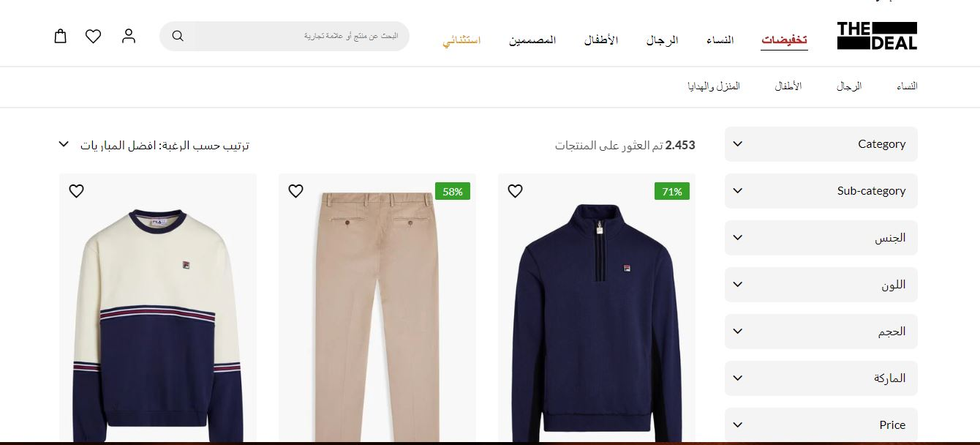Expand the Category filter
980x445 pixels.
(x=821, y=144)
